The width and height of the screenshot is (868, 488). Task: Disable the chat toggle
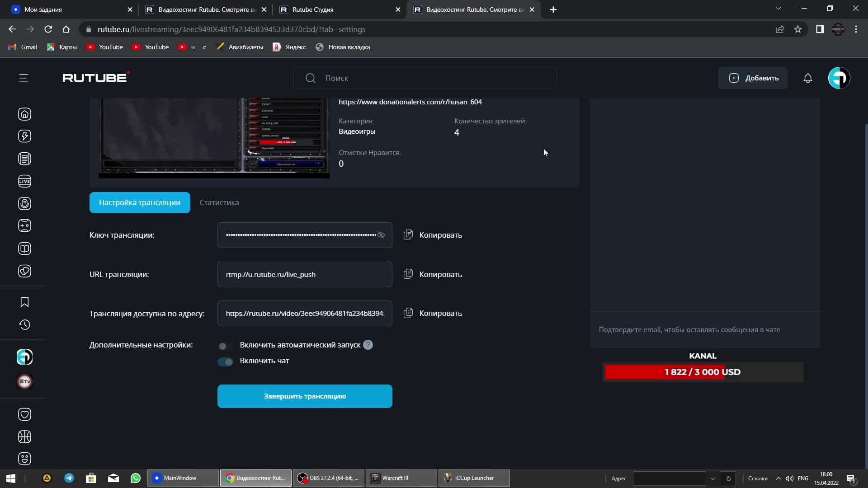pos(225,361)
